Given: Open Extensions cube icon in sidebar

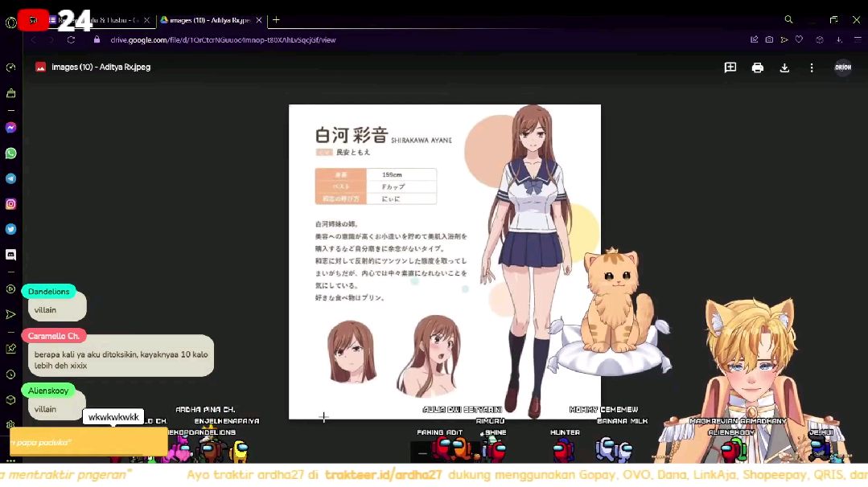Looking at the screenshot, I should [10, 399].
